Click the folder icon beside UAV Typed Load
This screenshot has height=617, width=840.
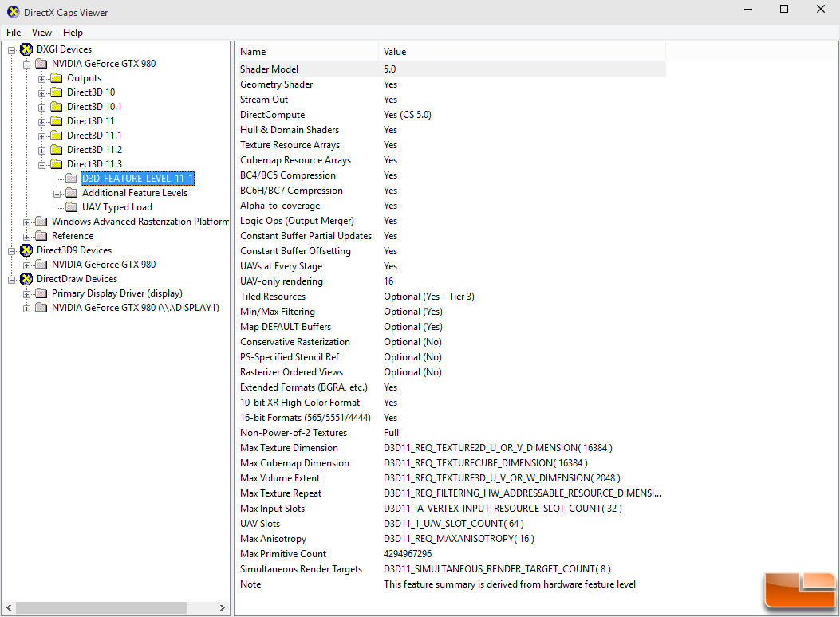[71, 207]
